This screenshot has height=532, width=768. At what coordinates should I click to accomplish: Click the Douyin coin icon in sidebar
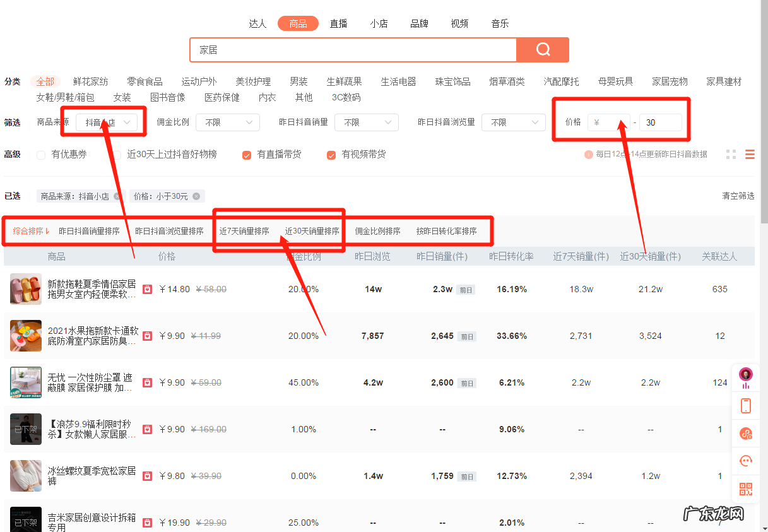(745, 434)
